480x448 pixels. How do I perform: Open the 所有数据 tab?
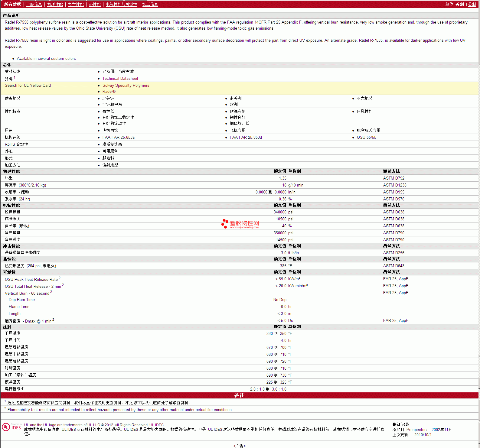tap(12, 4)
